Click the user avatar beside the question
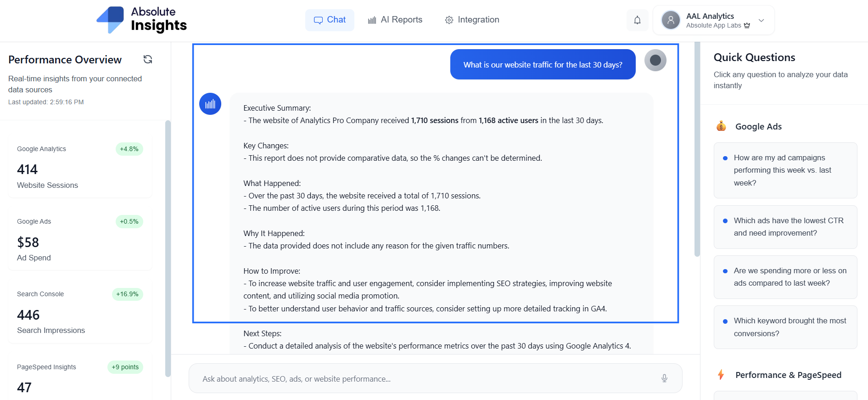868x400 pixels. 655,60
